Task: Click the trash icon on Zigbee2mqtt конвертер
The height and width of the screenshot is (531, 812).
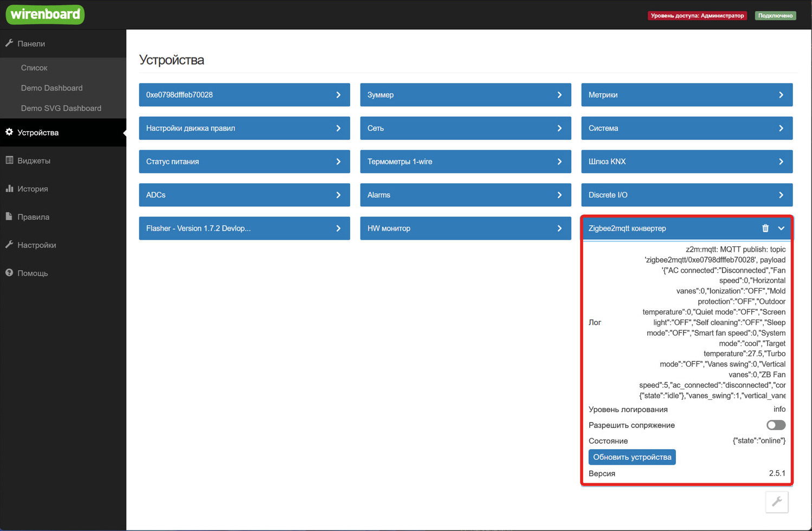Action: [x=765, y=228]
